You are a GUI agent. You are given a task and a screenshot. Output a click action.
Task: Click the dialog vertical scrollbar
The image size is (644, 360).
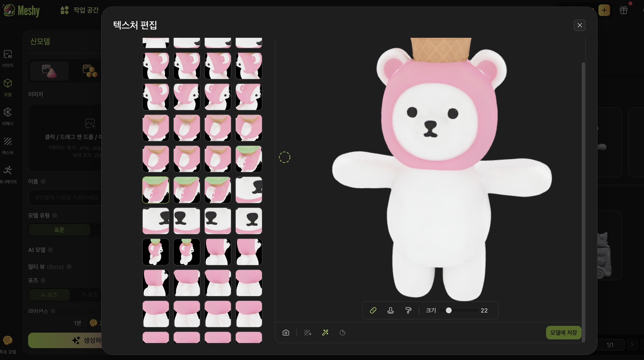[x=583, y=200]
